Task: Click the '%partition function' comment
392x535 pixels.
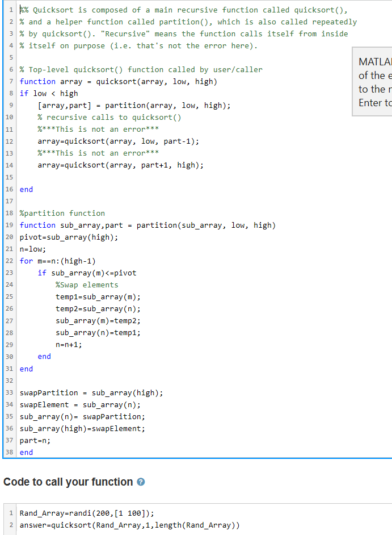Action: tap(62, 213)
